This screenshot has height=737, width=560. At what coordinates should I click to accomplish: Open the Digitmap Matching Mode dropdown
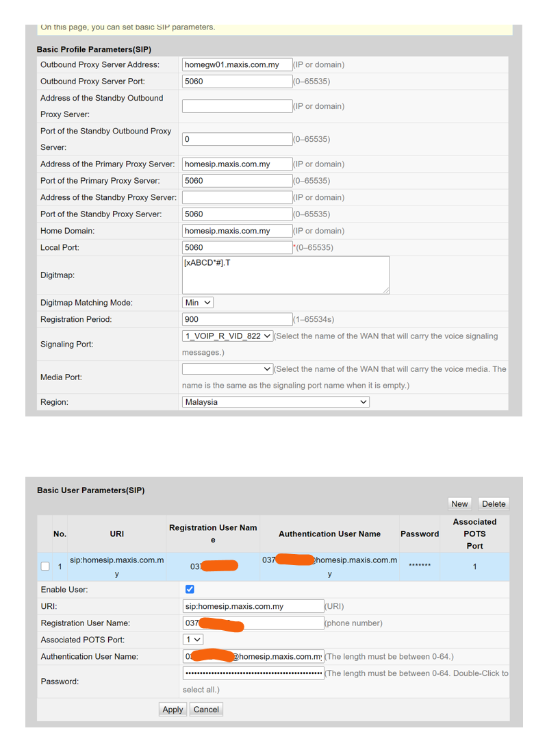click(x=198, y=303)
